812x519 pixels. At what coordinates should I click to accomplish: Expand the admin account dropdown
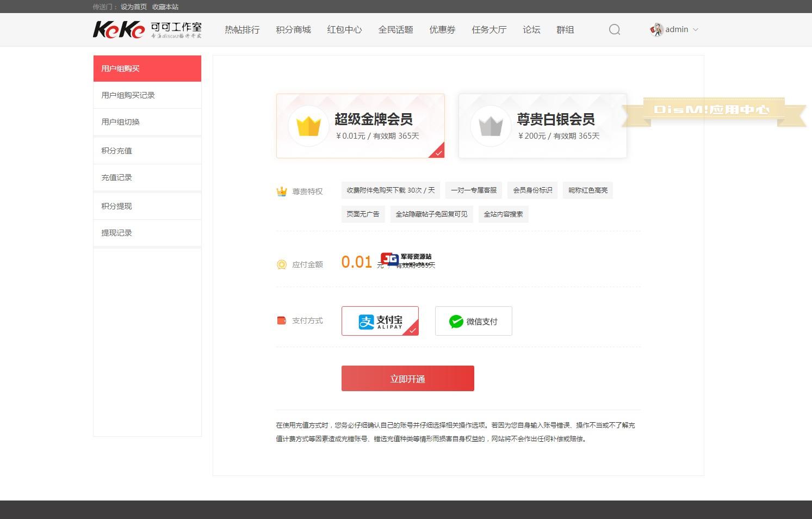tap(696, 29)
